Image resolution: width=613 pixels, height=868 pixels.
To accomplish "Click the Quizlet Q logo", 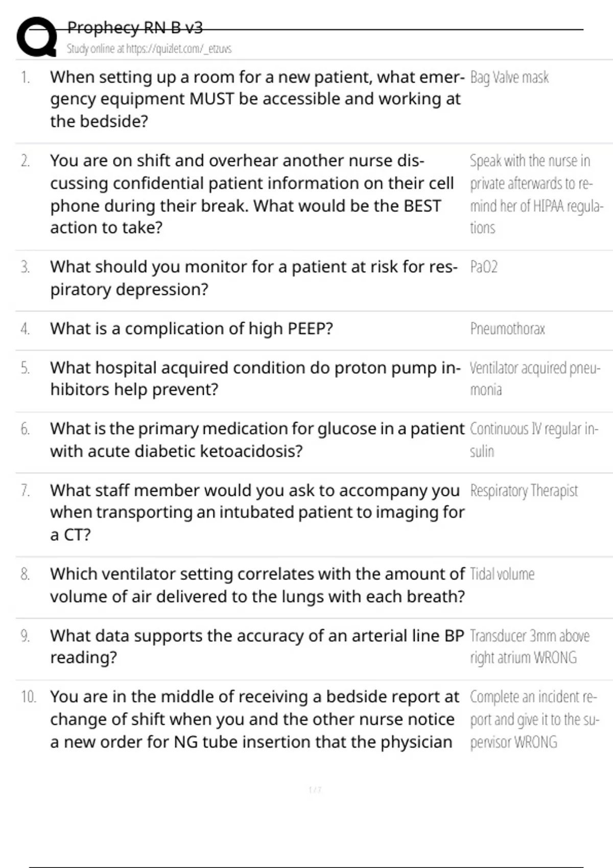I will [37, 37].
